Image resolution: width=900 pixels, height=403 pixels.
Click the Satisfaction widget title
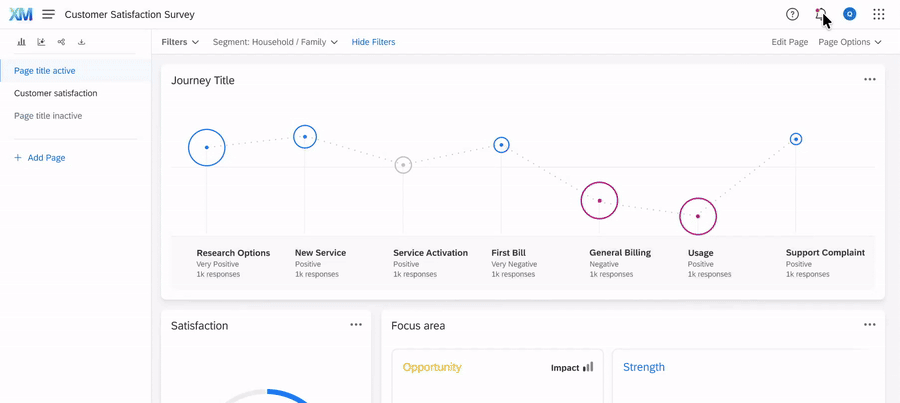[199, 326]
